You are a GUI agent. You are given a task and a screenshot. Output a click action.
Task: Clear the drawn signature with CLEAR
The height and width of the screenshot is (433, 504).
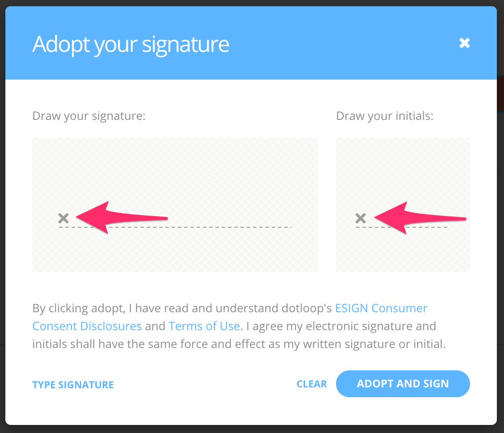[x=311, y=384]
